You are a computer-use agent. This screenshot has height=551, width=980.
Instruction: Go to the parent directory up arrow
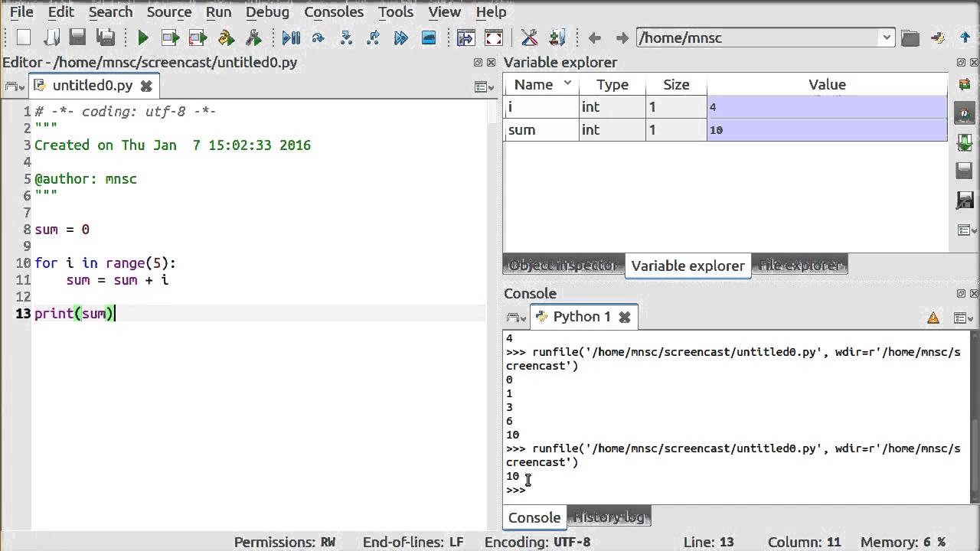pos(965,37)
